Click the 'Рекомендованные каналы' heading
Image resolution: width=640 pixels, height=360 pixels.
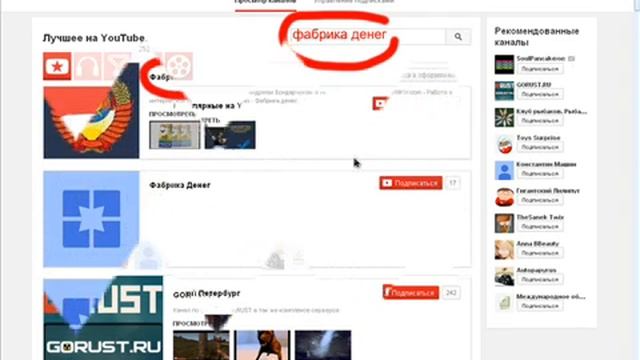tap(536, 37)
